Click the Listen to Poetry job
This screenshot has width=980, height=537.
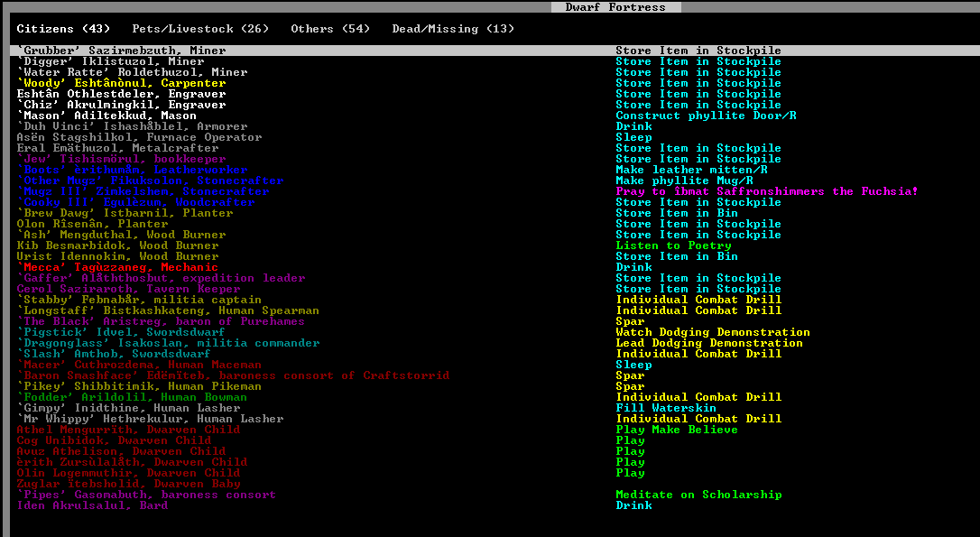pos(673,245)
